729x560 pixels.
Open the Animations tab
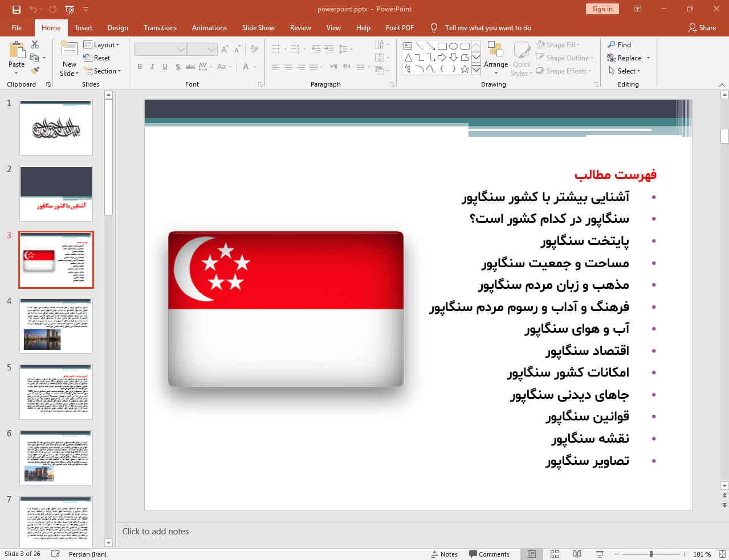tap(209, 28)
